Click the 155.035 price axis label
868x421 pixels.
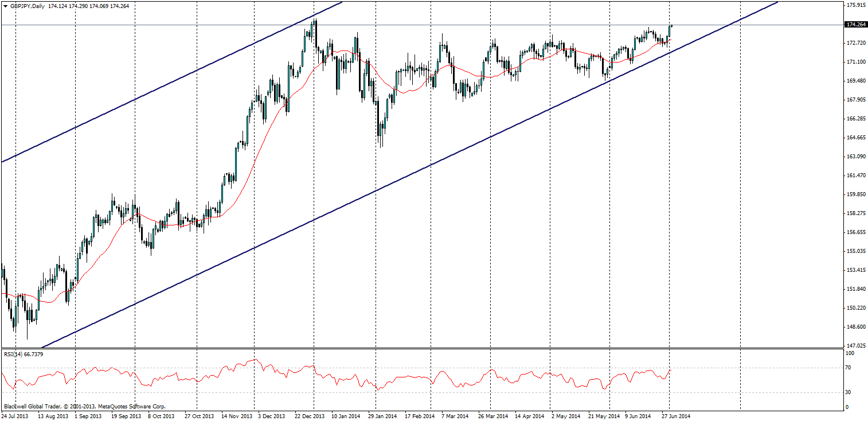(856, 251)
